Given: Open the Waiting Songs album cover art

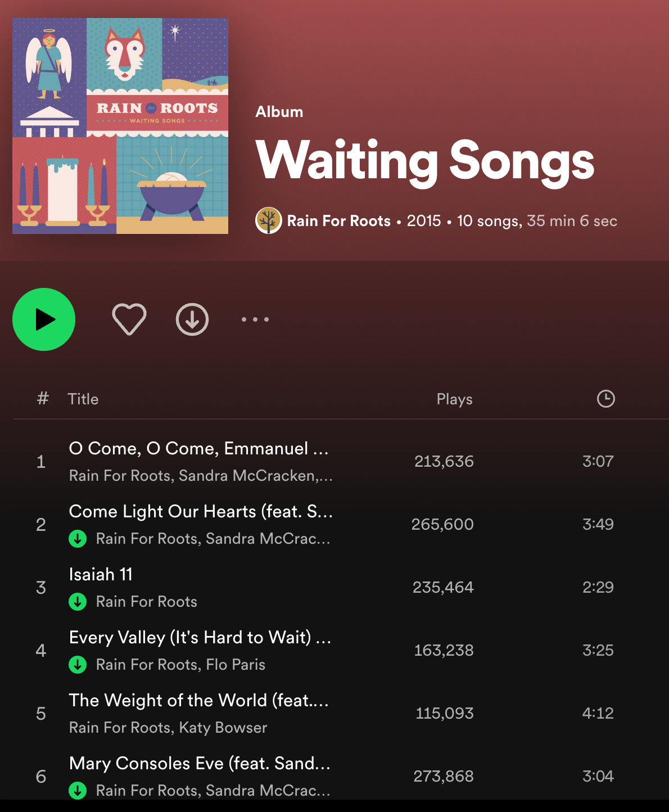Looking at the screenshot, I should pos(120,126).
